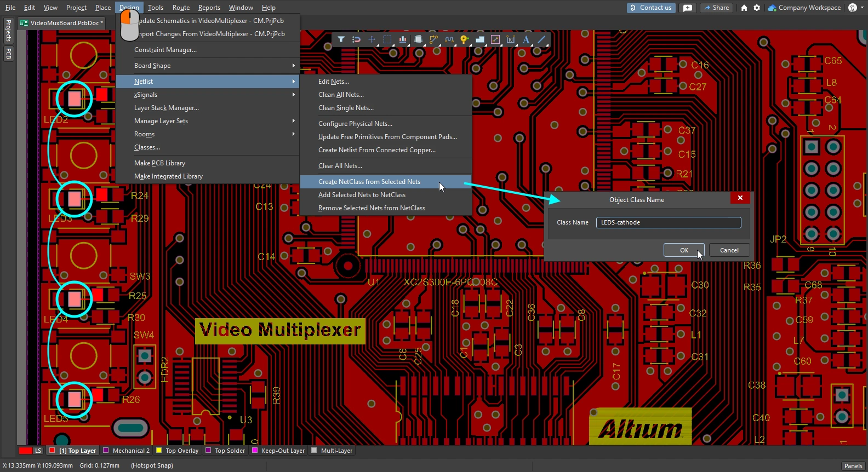Toggle the Keep-Out Layer color box

[x=255, y=451]
